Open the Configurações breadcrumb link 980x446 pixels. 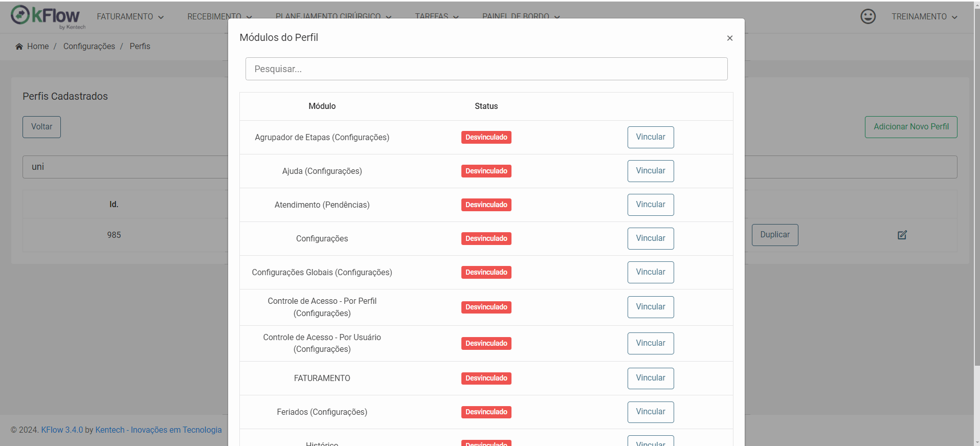pyautogui.click(x=89, y=47)
